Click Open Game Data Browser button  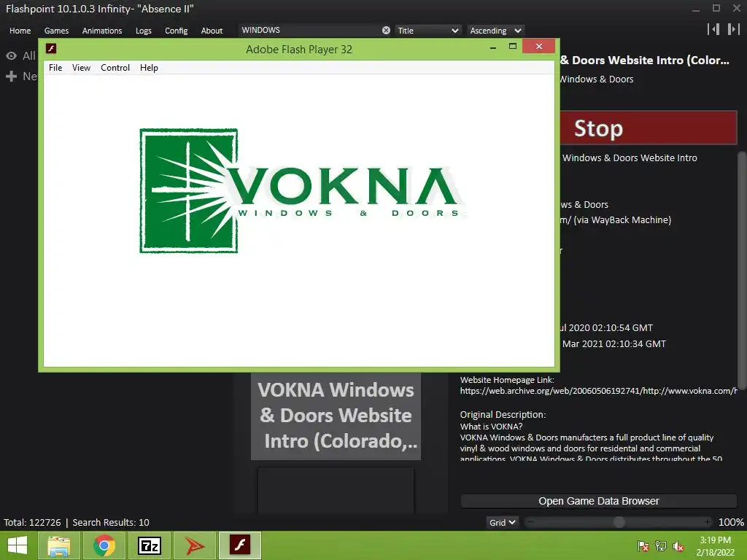(598, 501)
